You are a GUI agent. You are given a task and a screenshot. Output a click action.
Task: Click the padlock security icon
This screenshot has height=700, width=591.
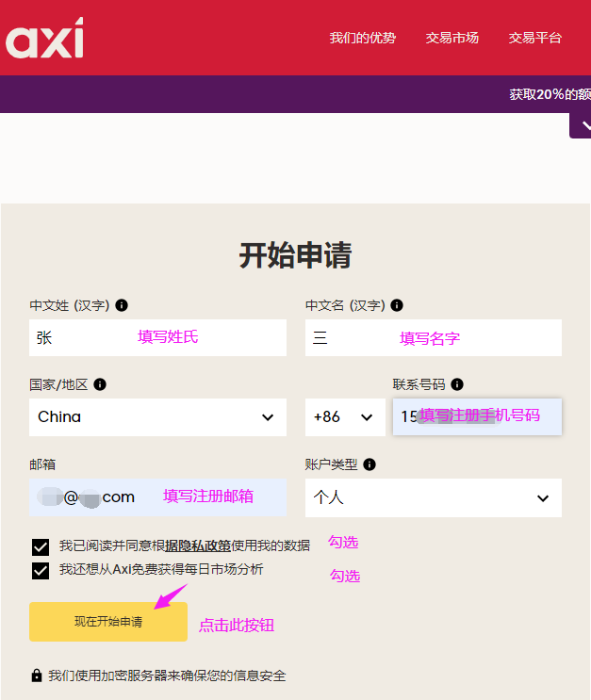[37, 676]
